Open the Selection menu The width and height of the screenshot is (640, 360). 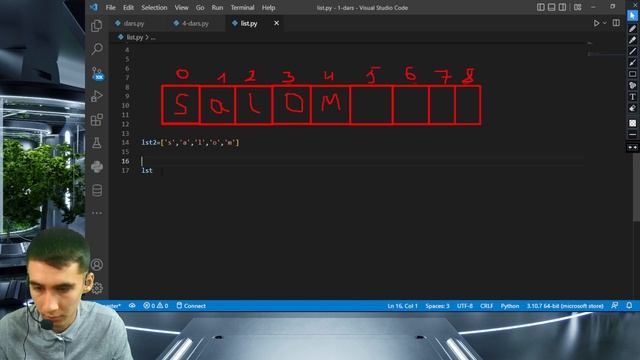[x=154, y=8]
